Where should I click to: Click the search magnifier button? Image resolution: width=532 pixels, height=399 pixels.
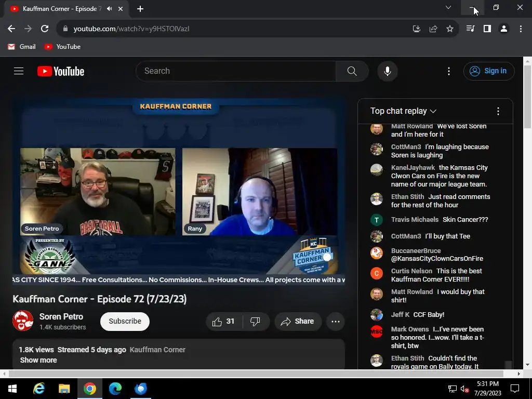(x=352, y=71)
